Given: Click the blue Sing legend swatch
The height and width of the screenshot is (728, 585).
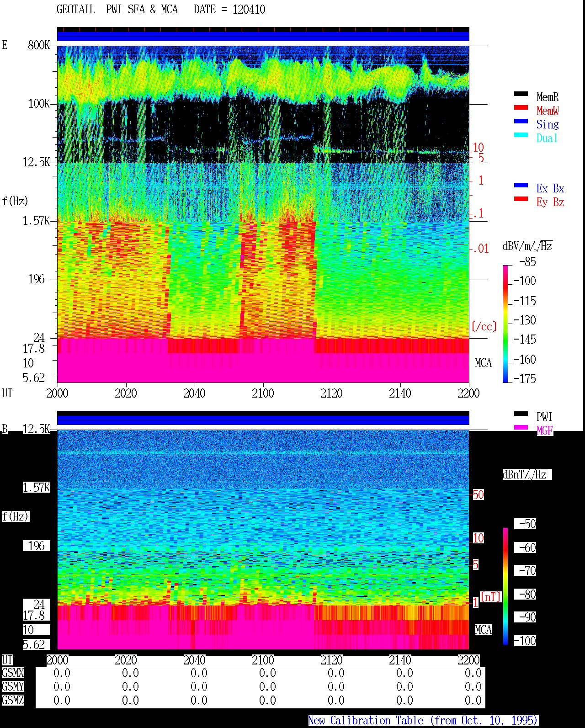Looking at the screenshot, I should (521, 122).
